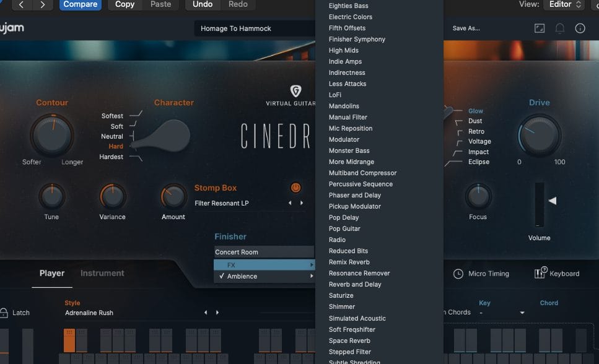Open the Keyboard settings icon
This screenshot has width=599, height=364.
[x=540, y=274]
